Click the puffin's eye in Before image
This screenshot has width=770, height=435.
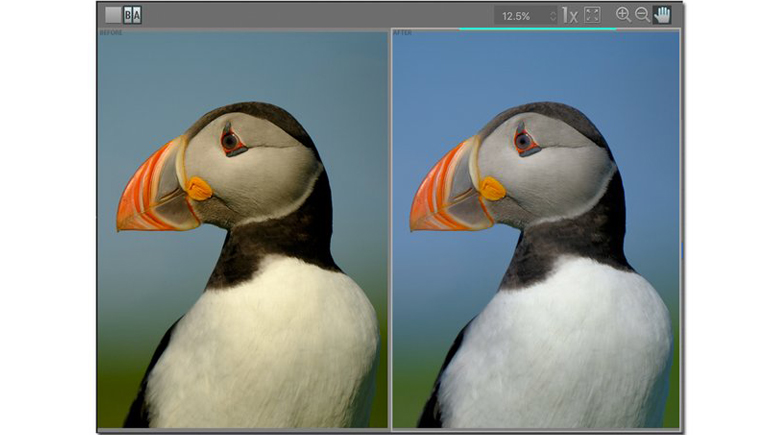232,141
